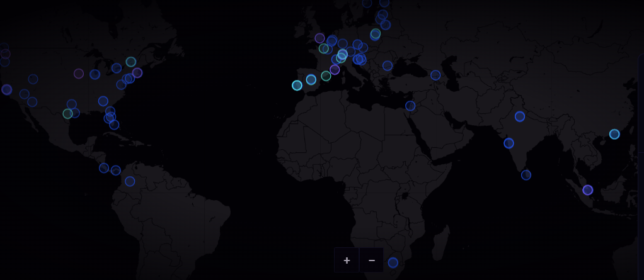Select the purple marker in the US Midwest
Image resolution: width=644 pixels, height=280 pixels.
(79, 74)
